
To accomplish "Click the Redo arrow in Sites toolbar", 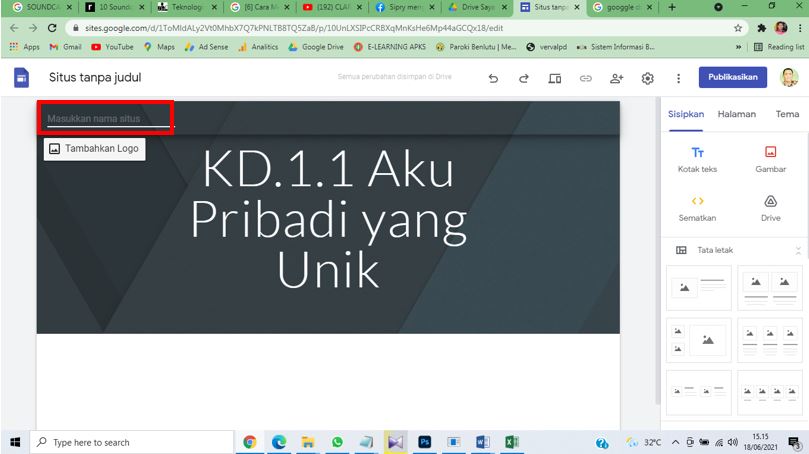I will pos(523,78).
